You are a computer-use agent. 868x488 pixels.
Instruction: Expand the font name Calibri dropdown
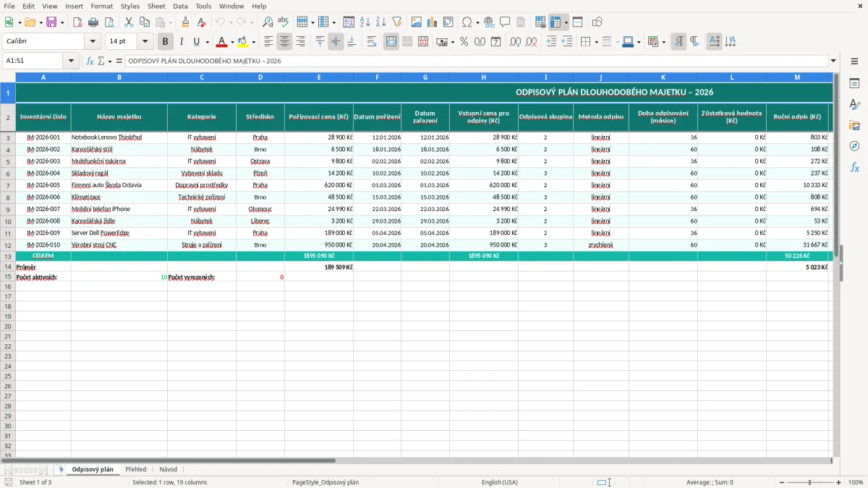[93, 42]
